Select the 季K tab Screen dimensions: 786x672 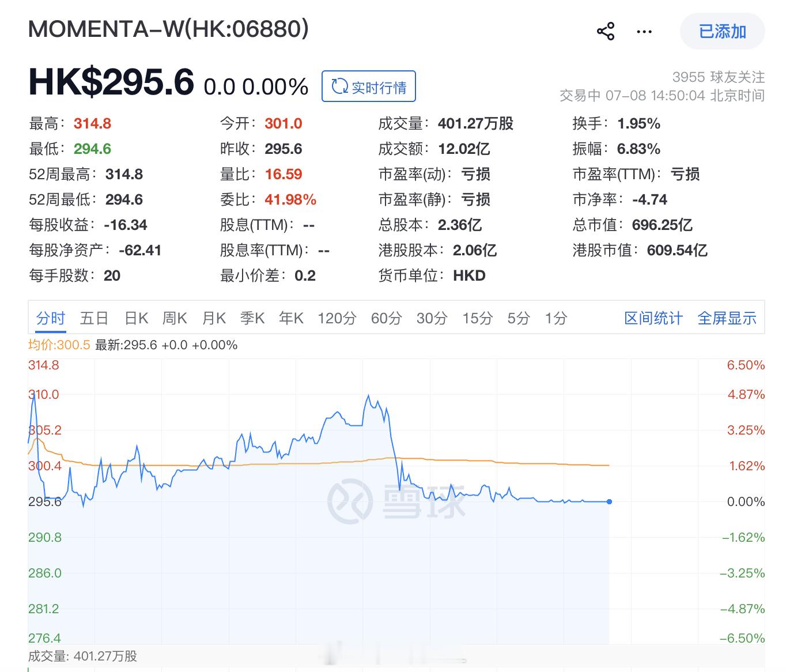pyautogui.click(x=252, y=318)
